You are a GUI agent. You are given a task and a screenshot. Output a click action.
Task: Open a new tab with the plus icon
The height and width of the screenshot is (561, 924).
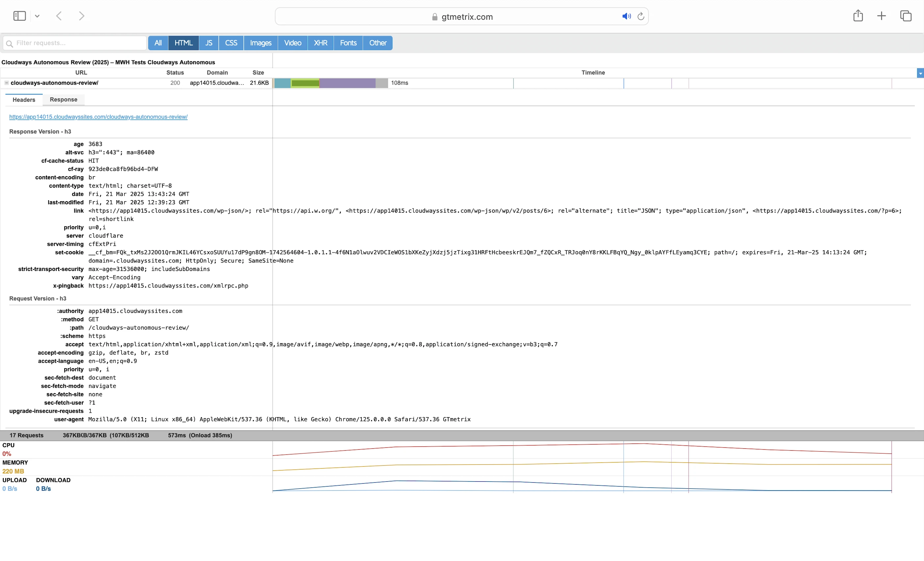[881, 16]
